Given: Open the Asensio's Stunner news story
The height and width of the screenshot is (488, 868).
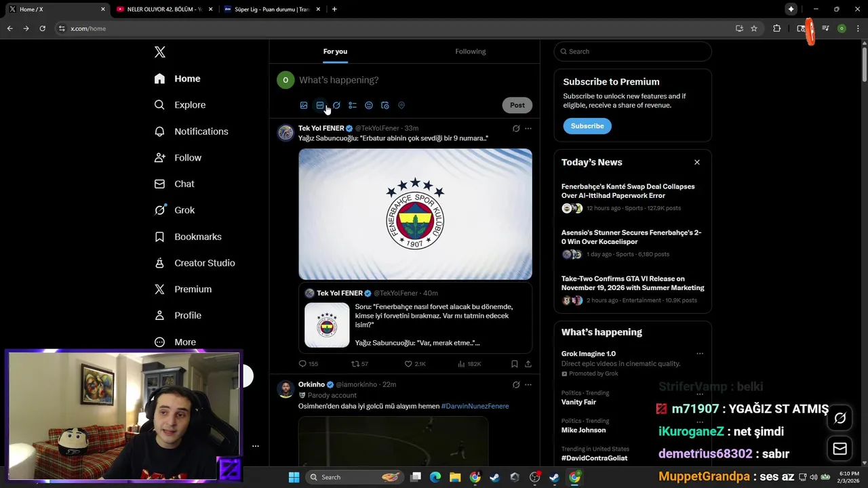Looking at the screenshot, I should 633,243.
